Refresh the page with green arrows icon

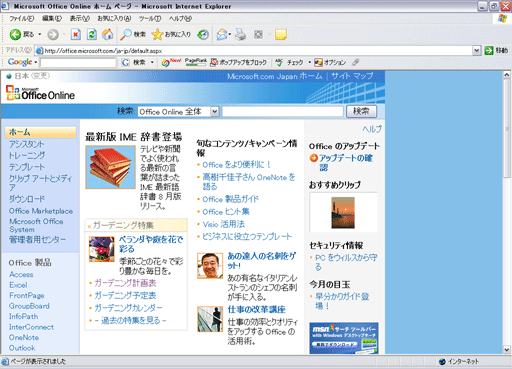tap(92, 34)
